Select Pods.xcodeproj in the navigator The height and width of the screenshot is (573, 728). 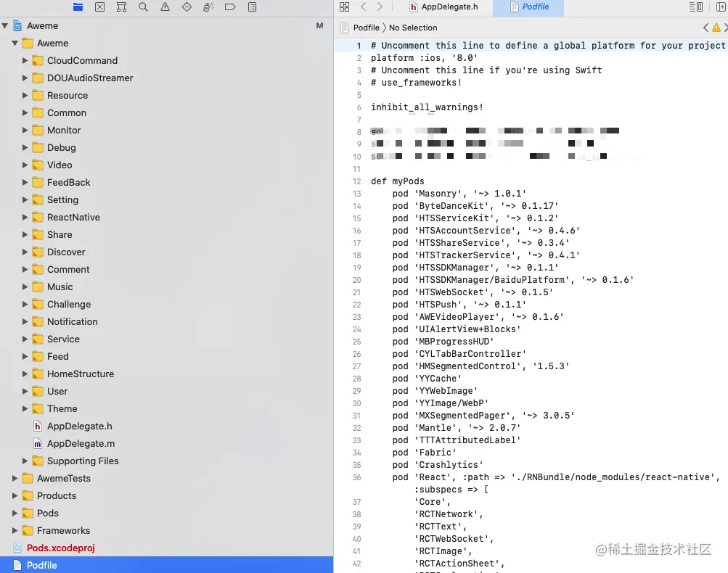point(60,548)
